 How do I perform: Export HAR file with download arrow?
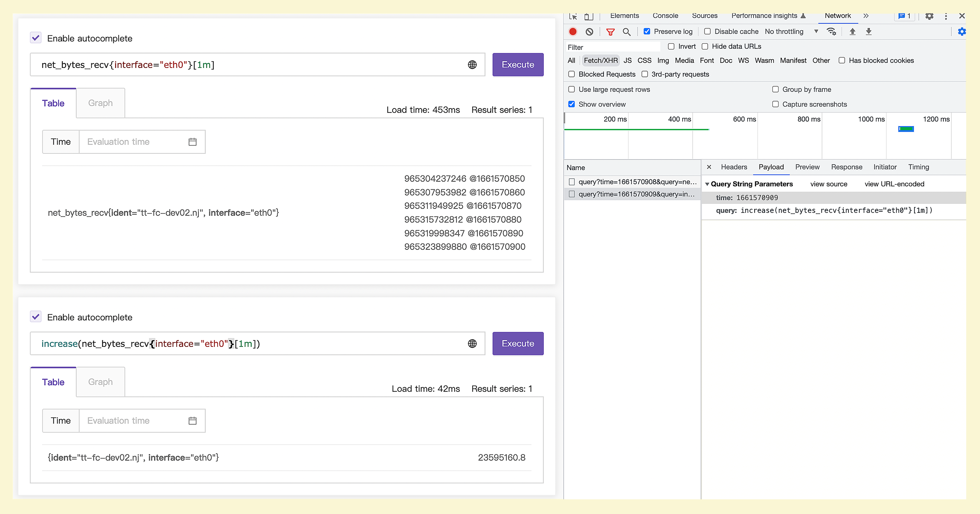(869, 32)
